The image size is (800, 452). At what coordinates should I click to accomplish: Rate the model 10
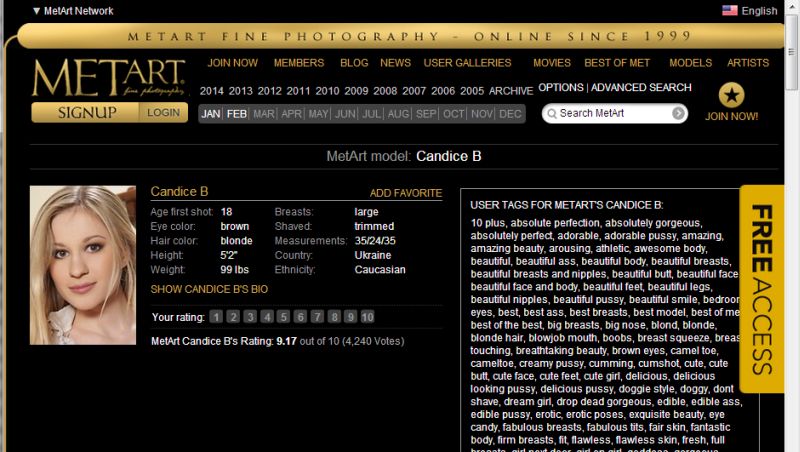click(367, 317)
